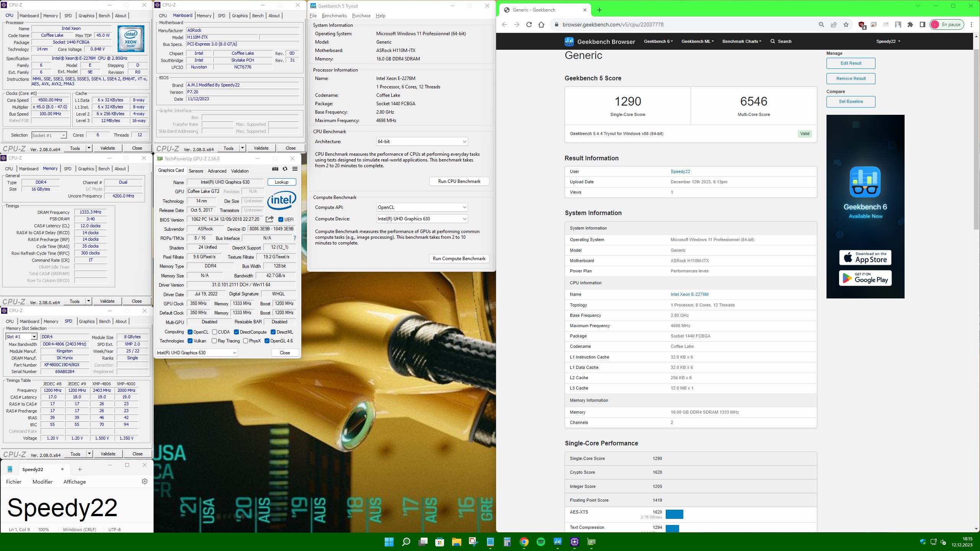Screen dimensions: 980x551
Task: Close the Generic - Geekbench tab
Action: 585,10
